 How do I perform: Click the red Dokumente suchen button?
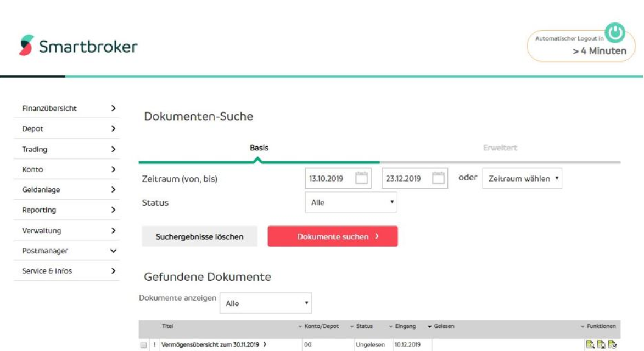click(333, 236)
